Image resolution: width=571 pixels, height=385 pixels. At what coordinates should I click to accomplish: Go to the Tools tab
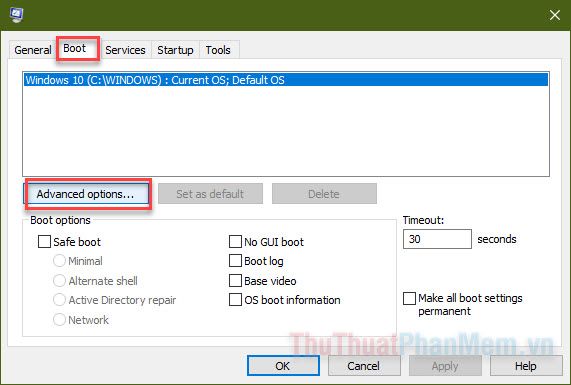(x=218, y=50)
